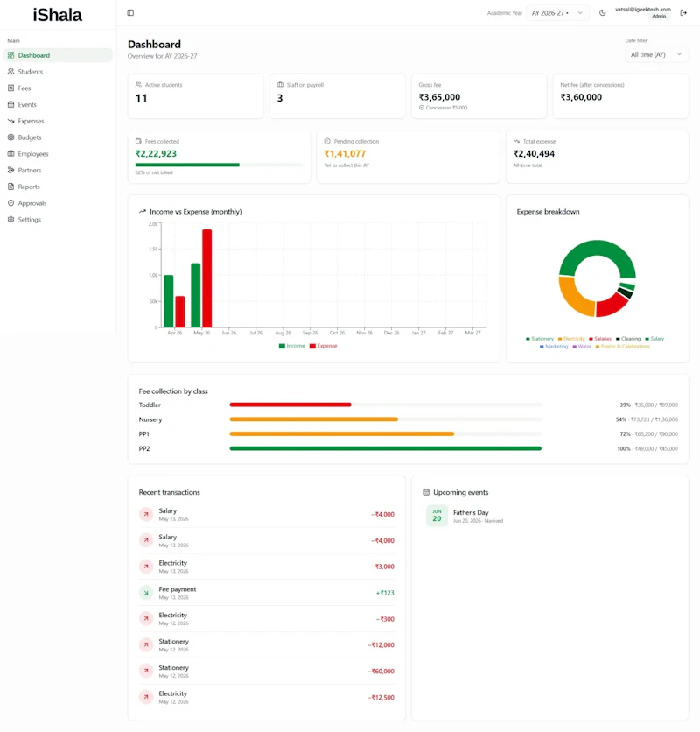Click the Reports document icon in sidebar
The image size is (700, 732).
(x=10, y=187)
